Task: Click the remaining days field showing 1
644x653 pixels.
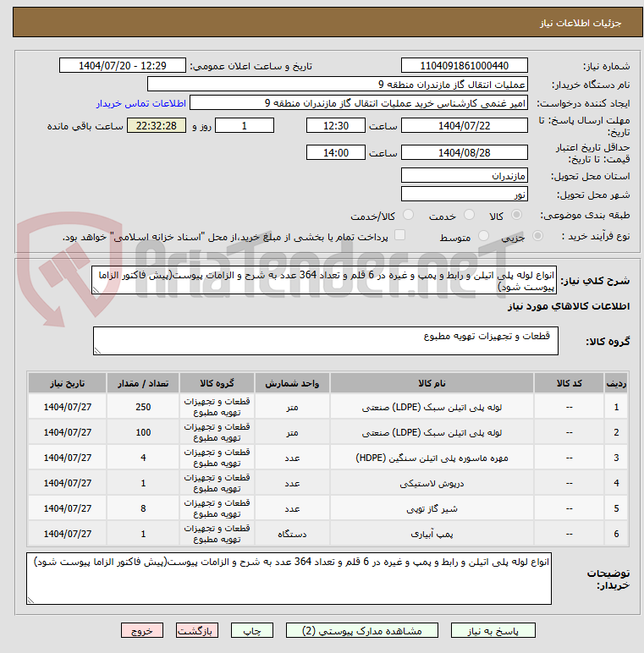Action: [x=245, y=126]
